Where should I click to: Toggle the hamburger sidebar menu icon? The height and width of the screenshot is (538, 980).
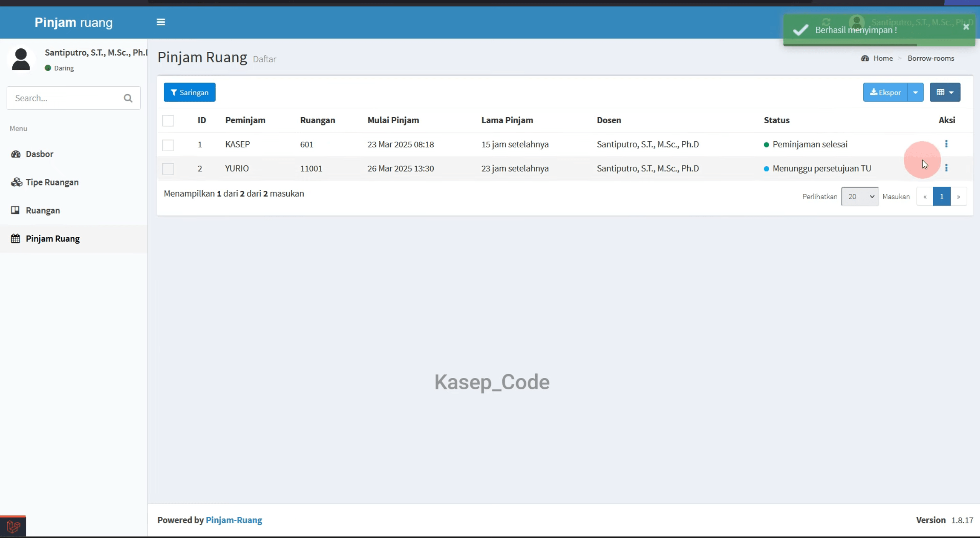[x=161, y=22]
